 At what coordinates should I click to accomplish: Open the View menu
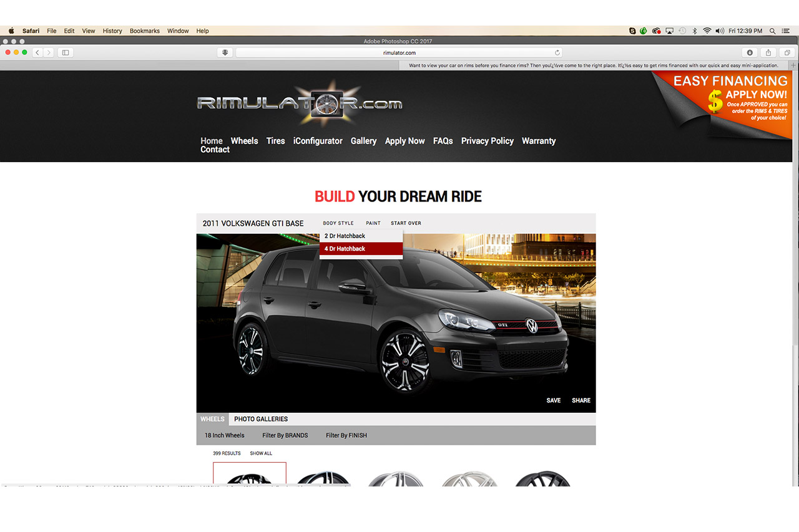89,31
